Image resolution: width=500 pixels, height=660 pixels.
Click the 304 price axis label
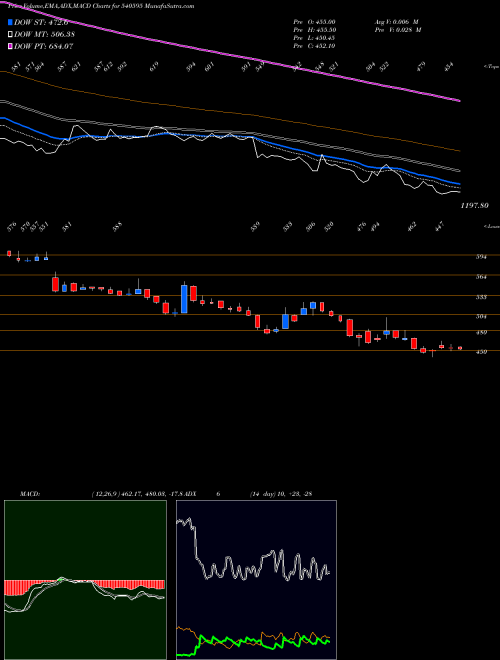[481, 317]
